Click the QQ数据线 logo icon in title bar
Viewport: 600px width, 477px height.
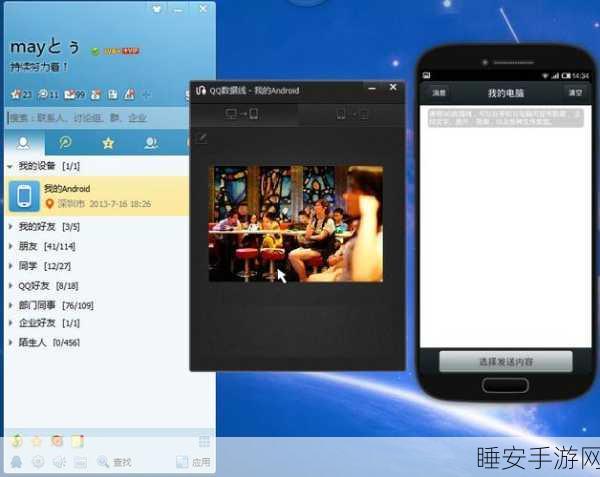(201, 90)
